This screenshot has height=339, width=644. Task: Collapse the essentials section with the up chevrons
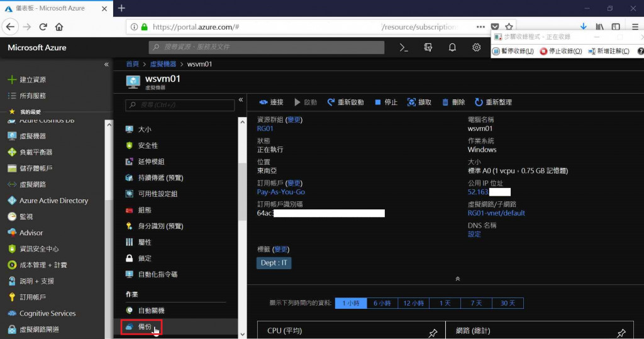tap(458, 279)
